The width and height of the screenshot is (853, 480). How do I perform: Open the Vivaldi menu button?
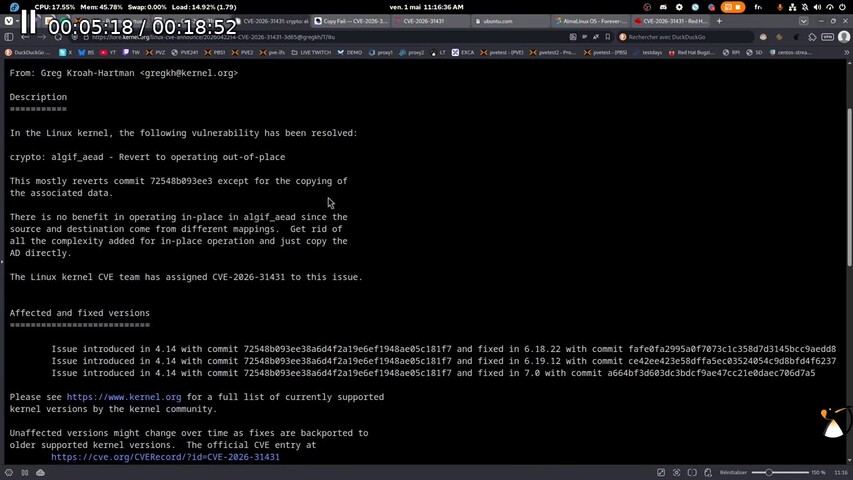point(9,21)
